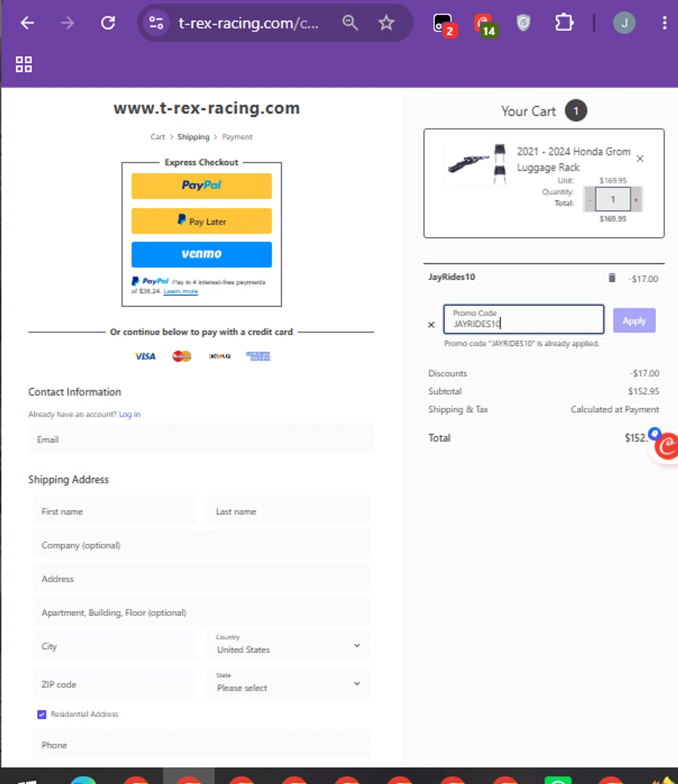Click the American Express card icon
This screenshot has height=784, width=678.
tap(258, 356)
